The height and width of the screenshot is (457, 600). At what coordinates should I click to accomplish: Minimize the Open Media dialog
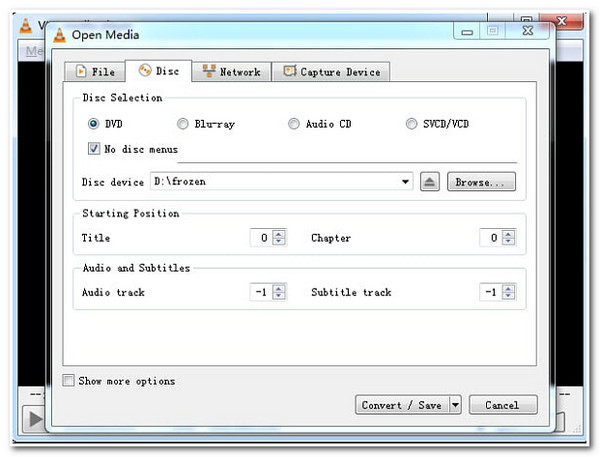[467, 31]
